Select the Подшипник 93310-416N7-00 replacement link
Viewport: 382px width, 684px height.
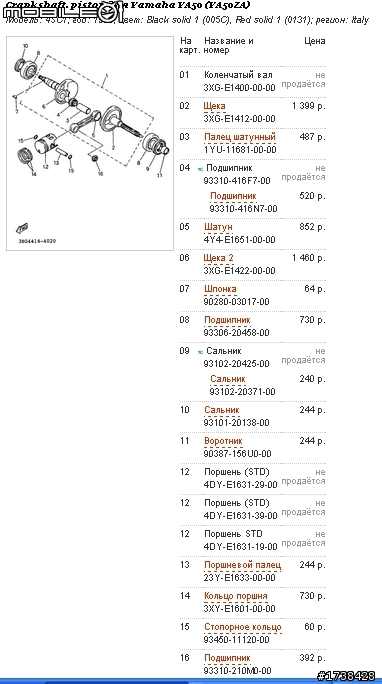[233, 196]
